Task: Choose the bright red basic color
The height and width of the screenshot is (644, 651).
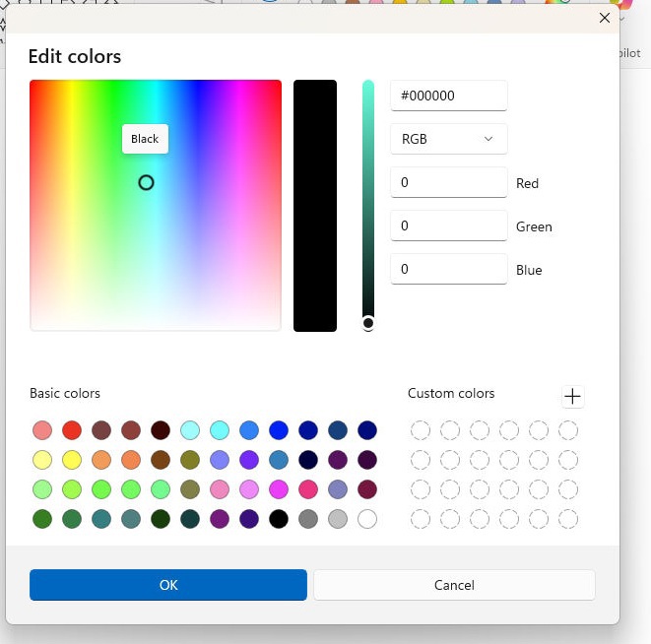Action: coord(72,430)
